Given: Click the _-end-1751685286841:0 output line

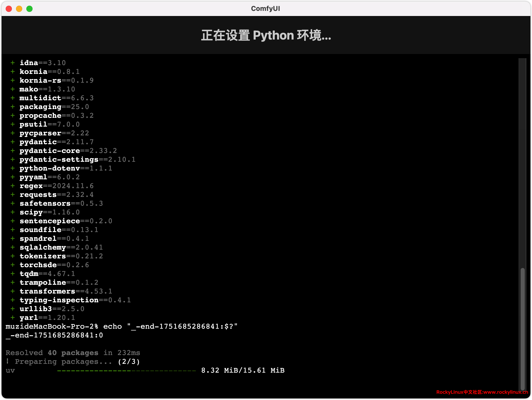Looking at the screenshot, I should point(54,335).
